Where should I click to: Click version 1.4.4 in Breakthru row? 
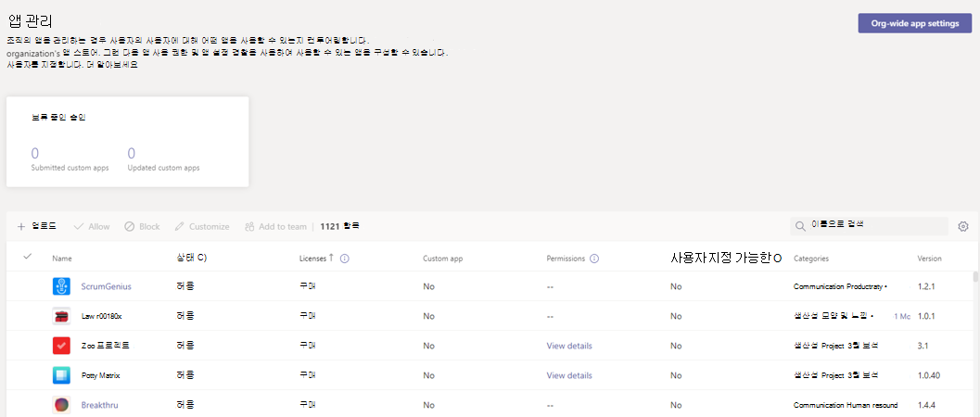(x=928, y=405)
